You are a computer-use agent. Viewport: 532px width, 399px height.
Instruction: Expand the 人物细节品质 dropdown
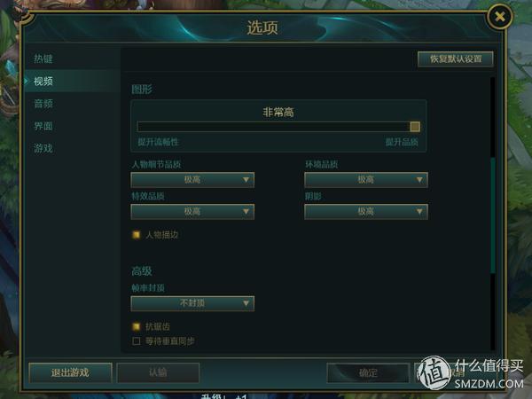(x=192, y=180)
